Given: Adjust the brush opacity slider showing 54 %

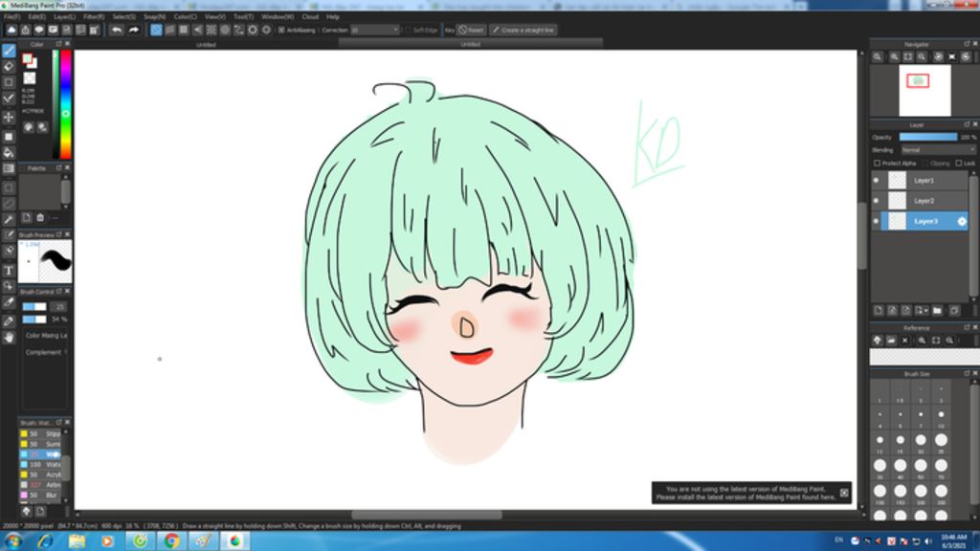Looking at the screenshot, I should click(x=34, y=320).
